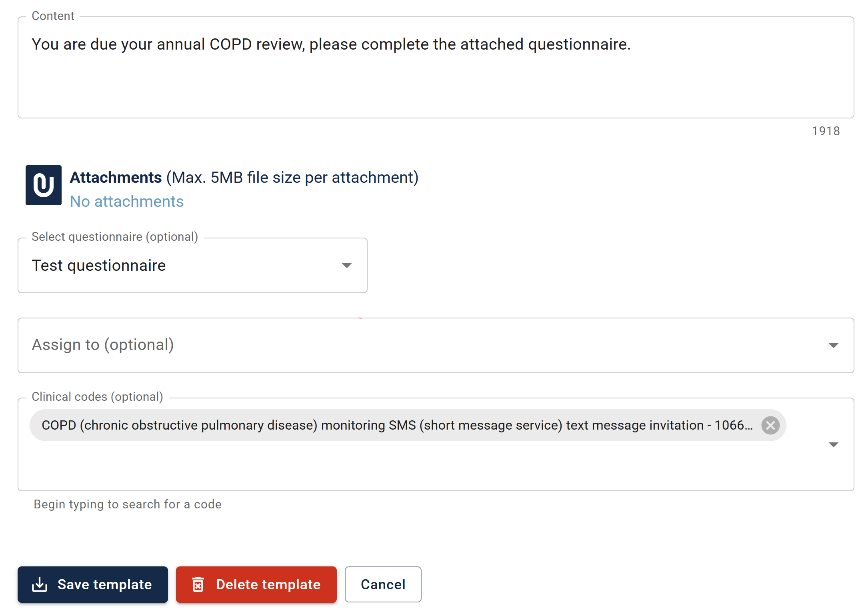The width and height of the screenshot is (864, 610).
Task: Expand the Clinical codes dropdown arrow
Action: tap(833, 445)
